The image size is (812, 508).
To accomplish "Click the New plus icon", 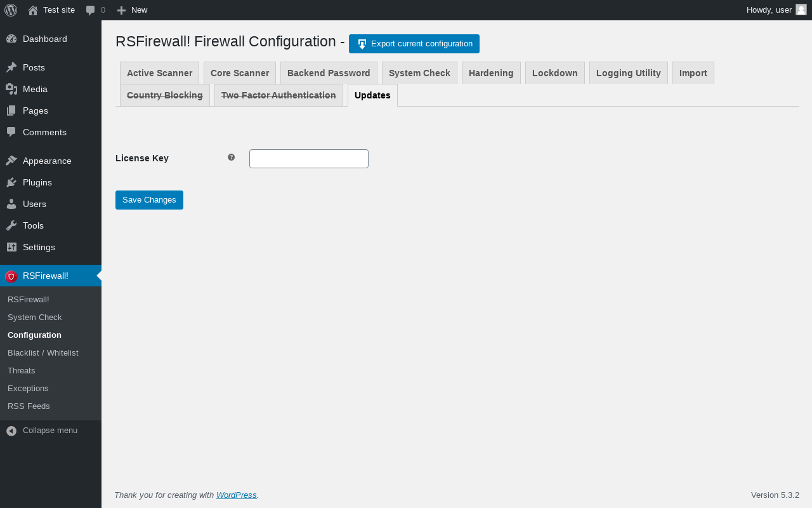I will click(x=121, y=10).
